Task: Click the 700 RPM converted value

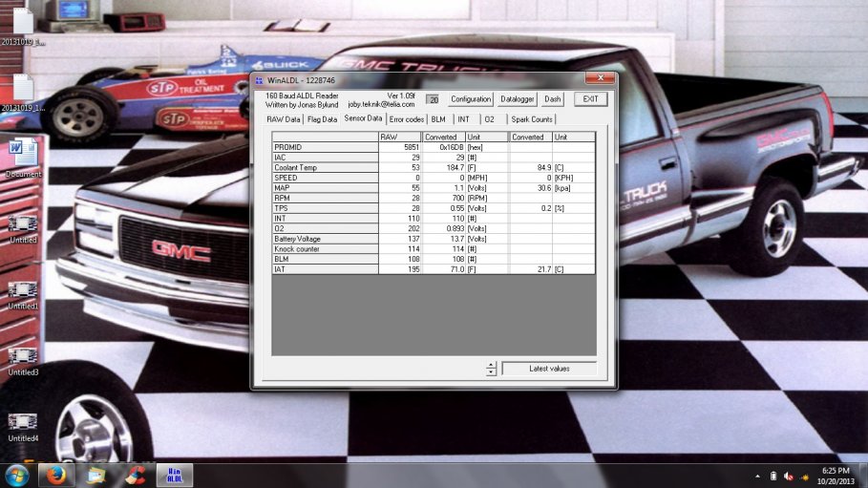Action: [x=457, y=198]
